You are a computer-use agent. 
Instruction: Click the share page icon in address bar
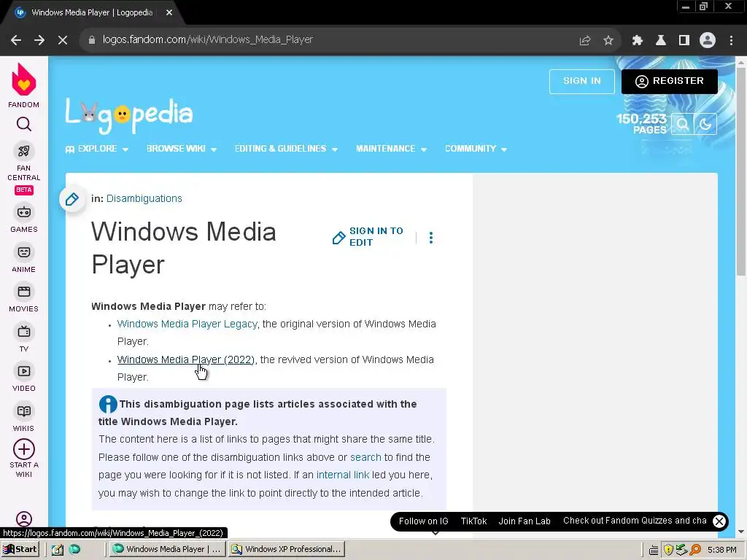pyautogui.click(x=585, y=41)
